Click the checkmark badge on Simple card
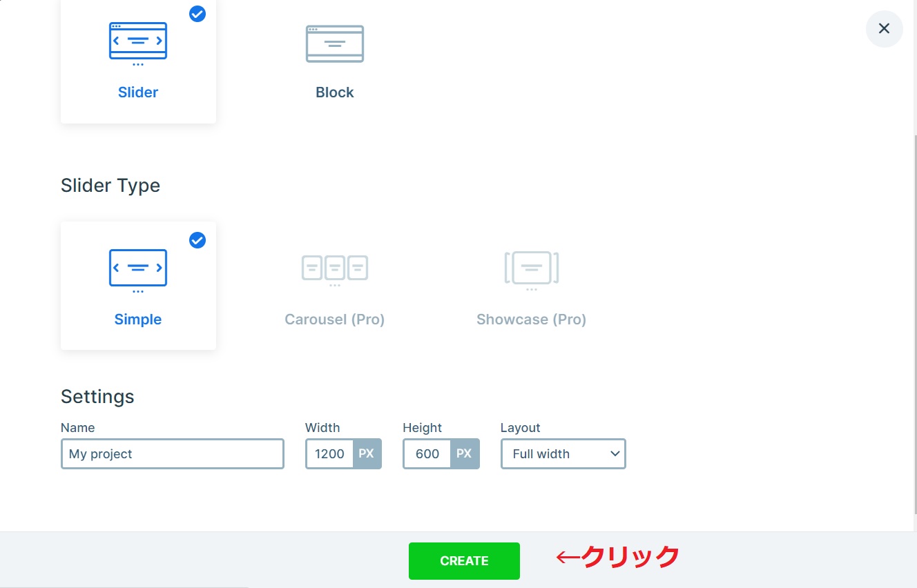Viewport: 917px width, 588px height. tap(197, 240)
